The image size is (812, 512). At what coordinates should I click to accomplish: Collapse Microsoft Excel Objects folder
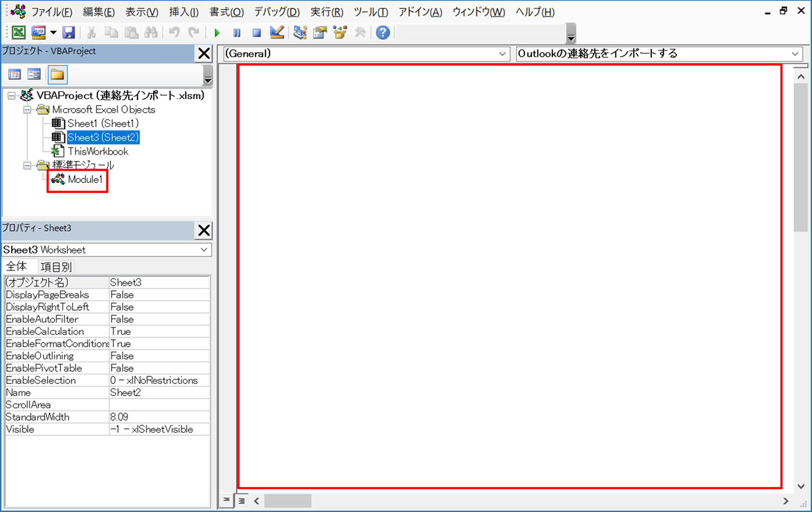(x=27, y=110)
